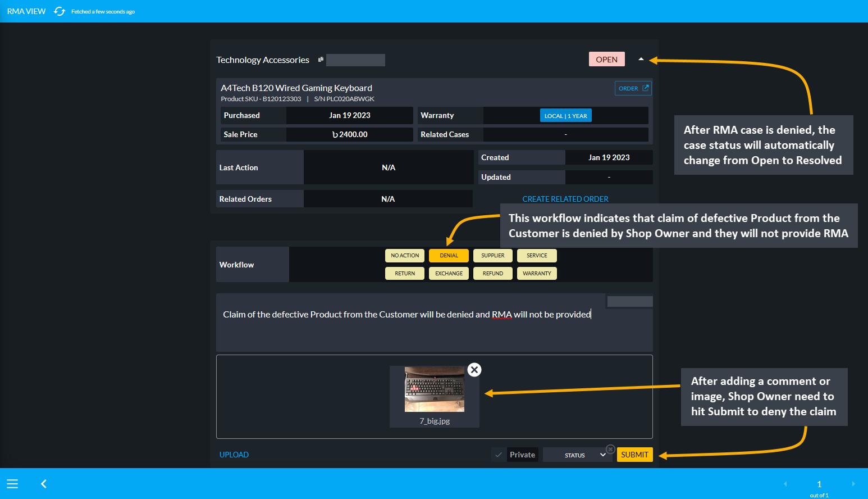Click the page number 1 field
This screenshot has height=499, width=868.
tap(819, 484)
